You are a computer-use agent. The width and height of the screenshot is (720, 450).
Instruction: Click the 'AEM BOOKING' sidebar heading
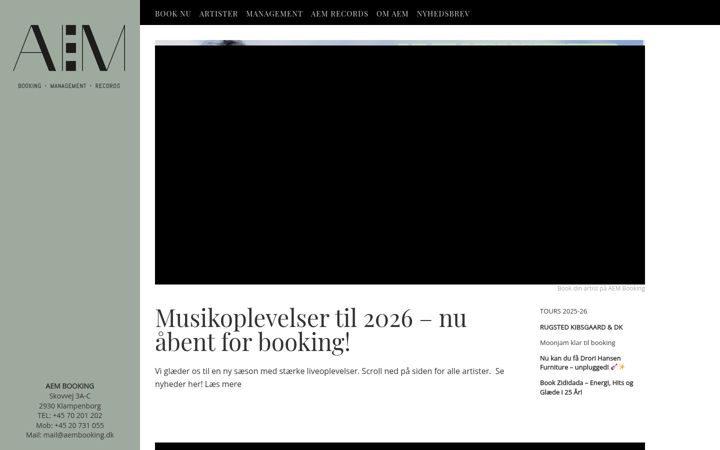point(70,386)
